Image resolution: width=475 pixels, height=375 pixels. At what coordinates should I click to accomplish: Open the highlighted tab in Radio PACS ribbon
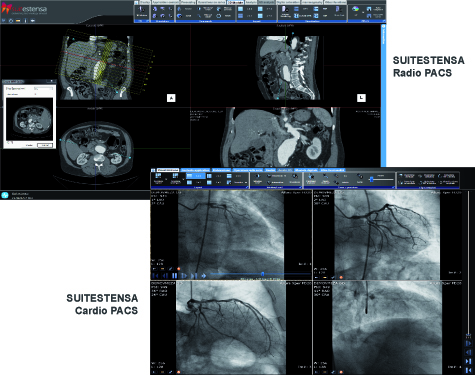[236, 2]
